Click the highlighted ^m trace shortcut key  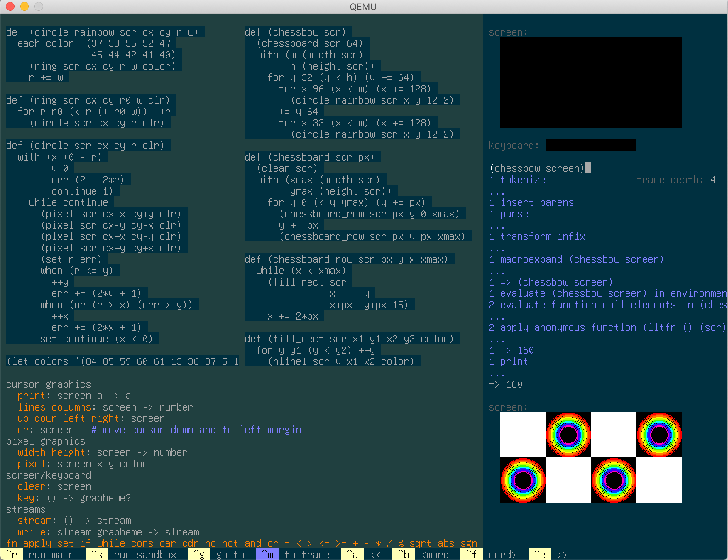tap(267, 554)
